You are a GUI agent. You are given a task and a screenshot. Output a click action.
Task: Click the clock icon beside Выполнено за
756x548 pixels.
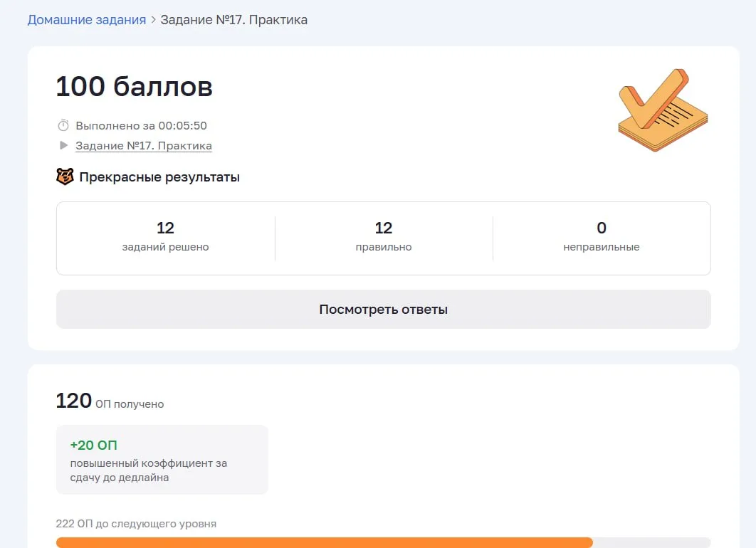click(x=63, y=125)
